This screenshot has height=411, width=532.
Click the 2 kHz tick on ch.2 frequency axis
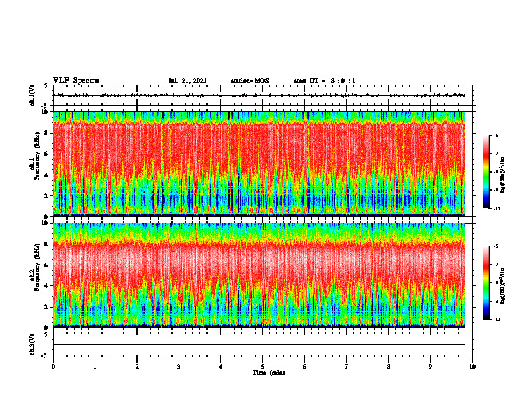coord(47,307)
